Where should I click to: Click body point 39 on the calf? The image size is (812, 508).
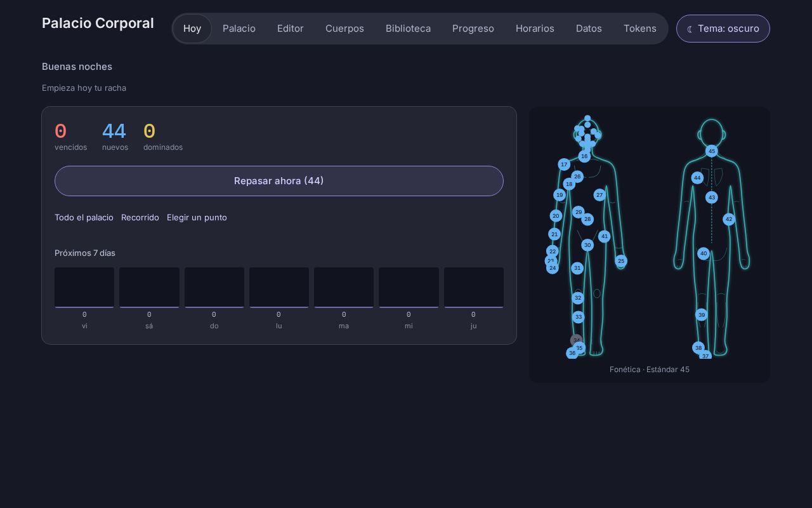point(702,314)
